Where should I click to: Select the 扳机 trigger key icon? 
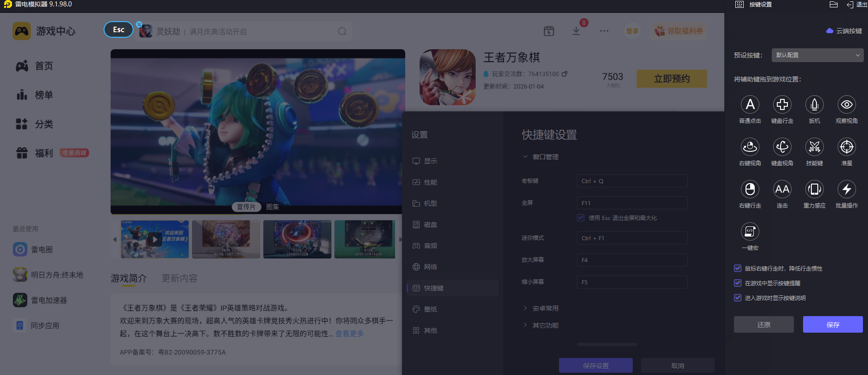click(814, 104)
